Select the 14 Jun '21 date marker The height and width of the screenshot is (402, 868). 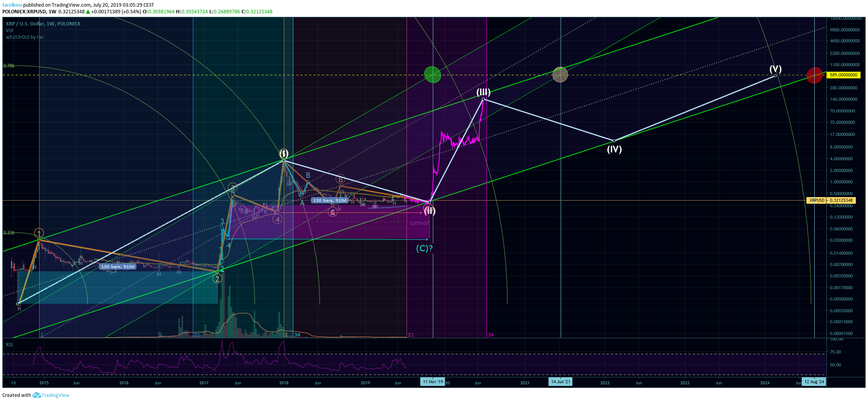click(561, 382)
